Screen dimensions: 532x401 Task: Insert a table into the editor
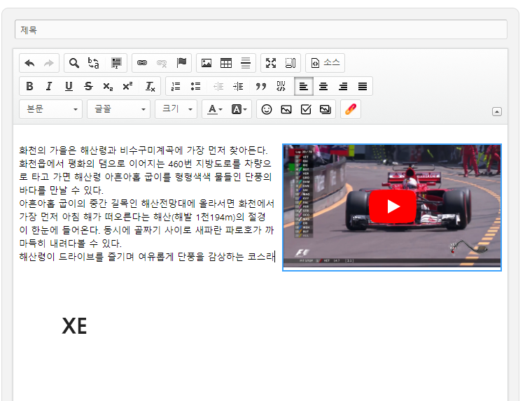click(x=226, y=63)
